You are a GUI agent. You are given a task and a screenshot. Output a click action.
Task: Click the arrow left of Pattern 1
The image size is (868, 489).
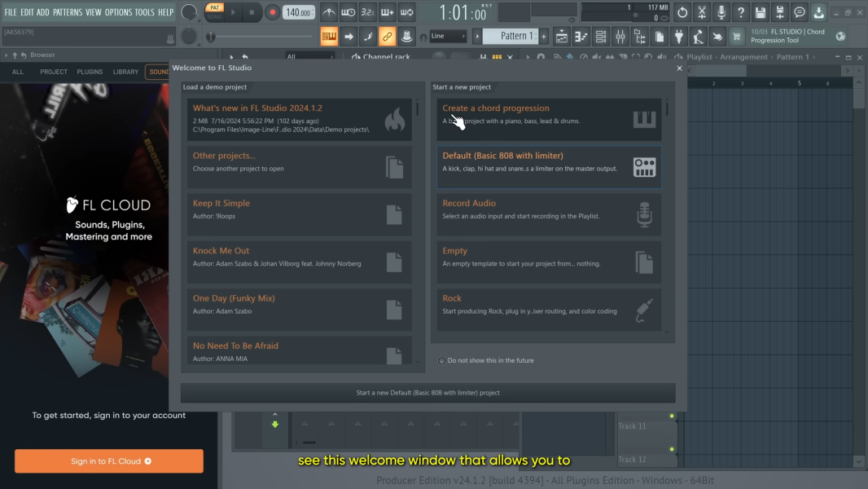[477, 37]
